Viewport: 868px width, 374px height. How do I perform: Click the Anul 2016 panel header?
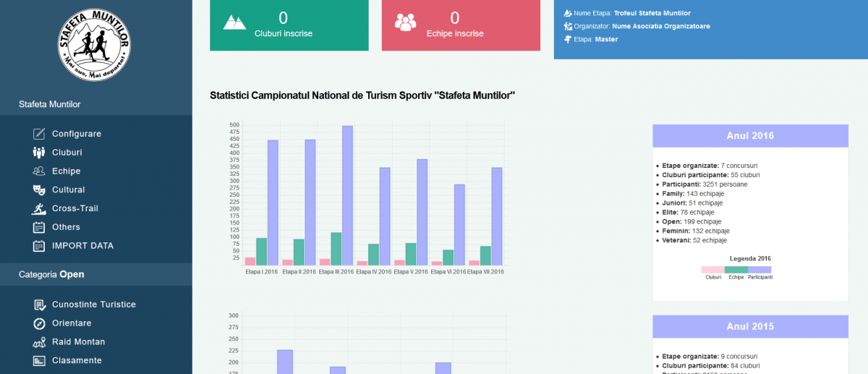[x=750, y=136]
